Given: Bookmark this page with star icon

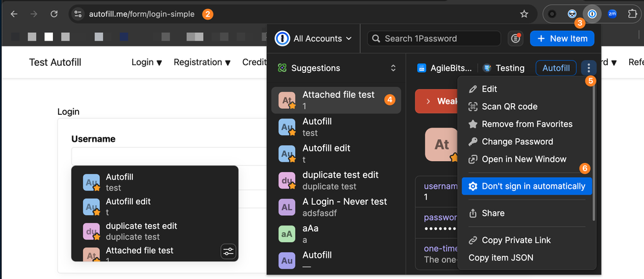Looking at the screenshot, I should tap(524, 14).
